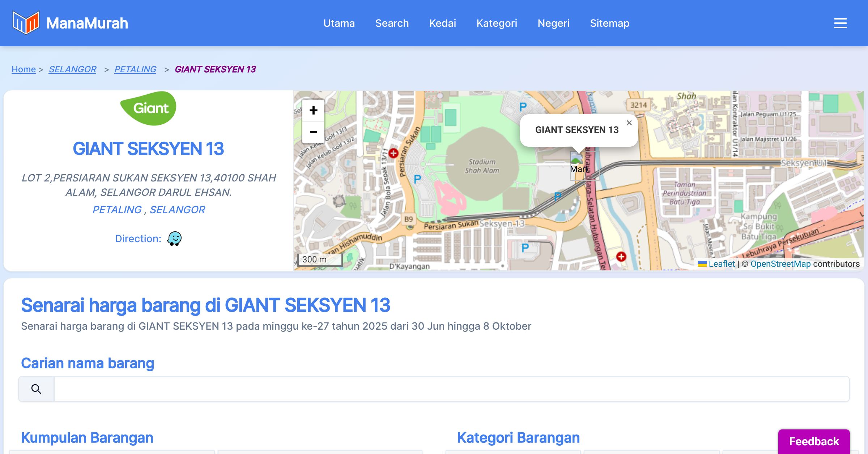Image resolution: width=868 pixels, height=454 pixels.
Task: Click the SELANGOR breadcrumb link
Action: (x=72, y=69)
